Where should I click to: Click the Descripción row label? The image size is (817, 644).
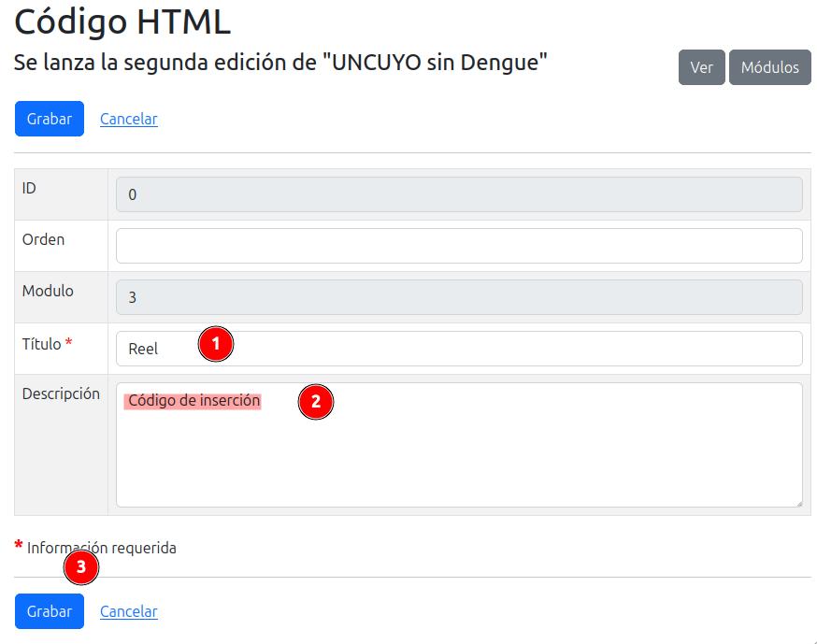[61, 394]
